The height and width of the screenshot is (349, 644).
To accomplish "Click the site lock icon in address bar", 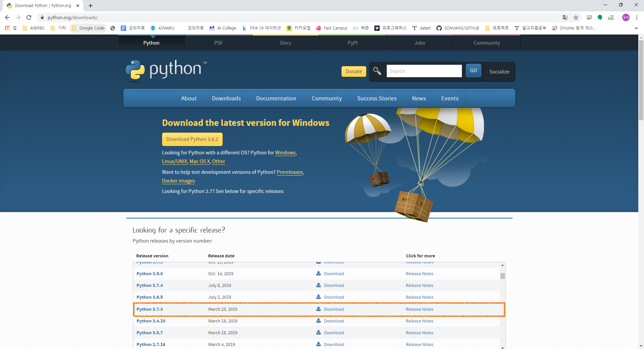I will pos(42,17).
